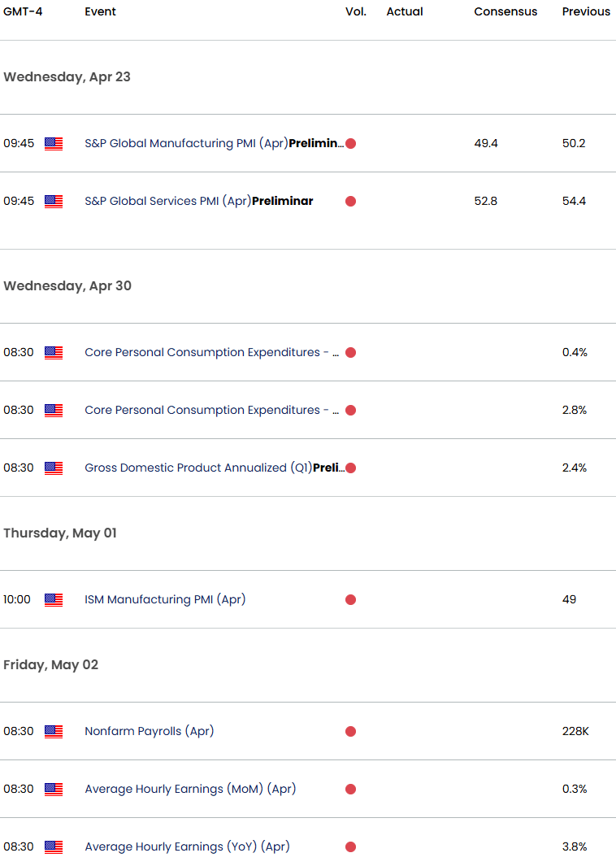Click the volatility dot for Core Personal Consumption Expenditures
This screenshot has height=866, width=616.
(x=350, y=352)
